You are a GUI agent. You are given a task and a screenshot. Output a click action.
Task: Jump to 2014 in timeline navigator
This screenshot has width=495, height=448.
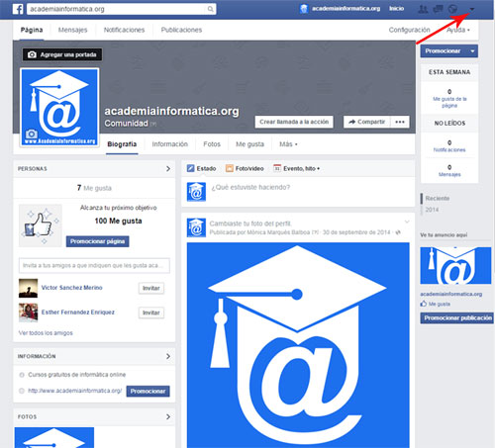432,210
